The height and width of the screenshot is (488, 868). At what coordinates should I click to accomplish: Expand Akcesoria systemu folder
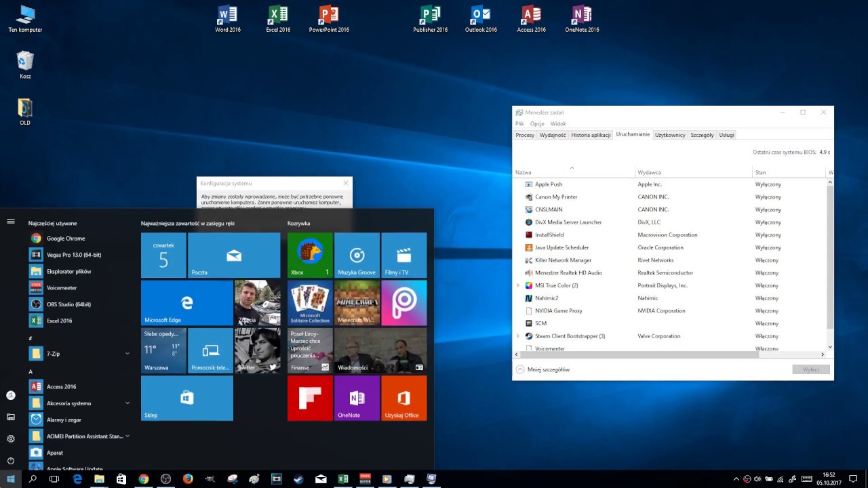pyautogui.click(x=80, y=403)
